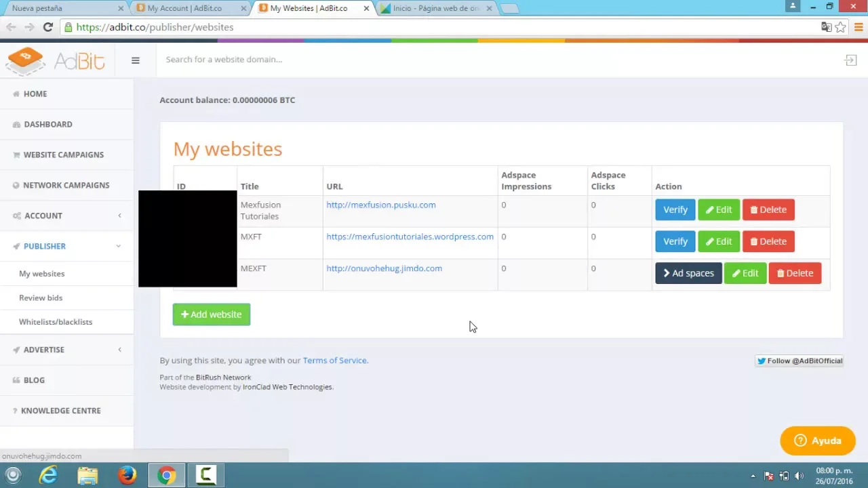Screen dimensions: 868x488
Task: Collapse the Publisher sidebar section
Action: (x=66, y=246)
